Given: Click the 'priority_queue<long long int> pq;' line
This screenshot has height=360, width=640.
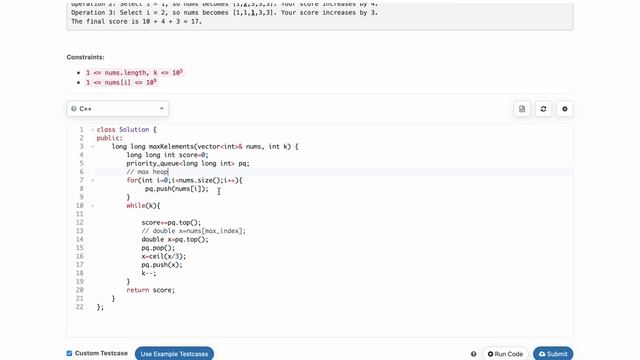Looking at the screenshot, I should coord(188,163).
